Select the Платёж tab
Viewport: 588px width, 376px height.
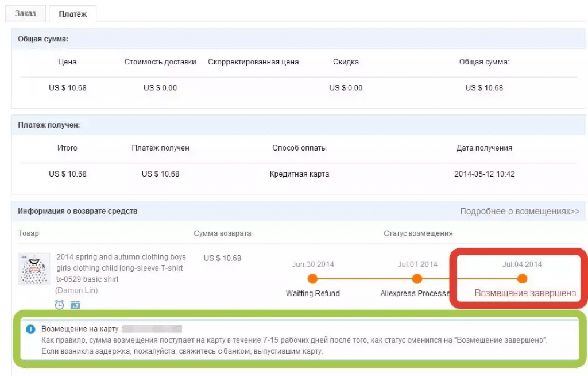pos(73,14)
